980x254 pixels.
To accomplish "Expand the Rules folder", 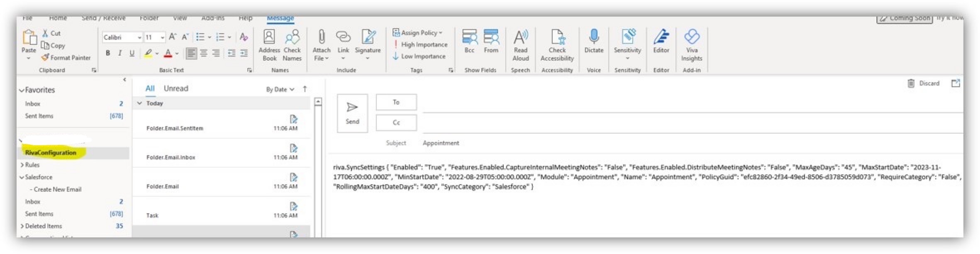I will (22, 165).
